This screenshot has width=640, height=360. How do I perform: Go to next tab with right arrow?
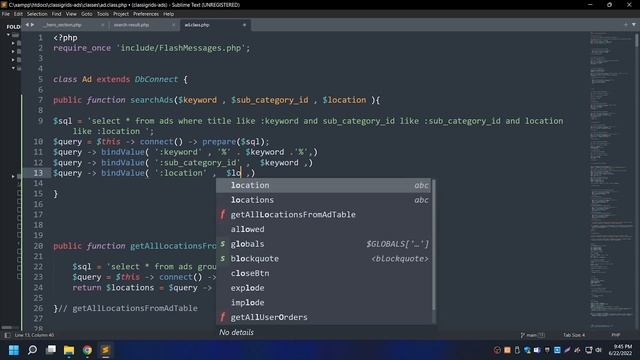pyautogui.click(x=33, y=25)
